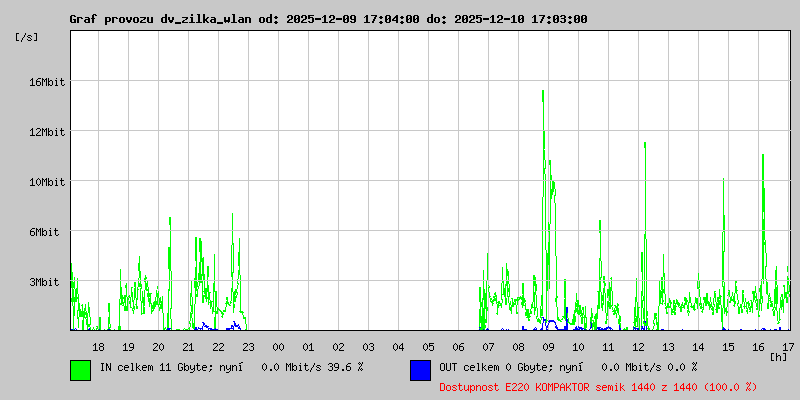Click the '19' hour label on x-axis
Viewport: 800px width, 400px height.
128,347
